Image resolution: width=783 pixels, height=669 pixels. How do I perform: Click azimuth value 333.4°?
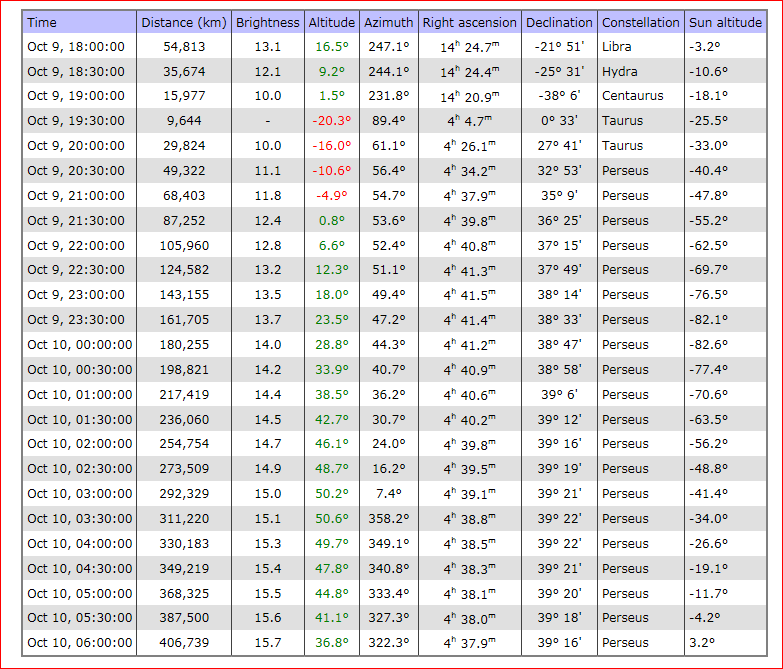coord(389,593)
